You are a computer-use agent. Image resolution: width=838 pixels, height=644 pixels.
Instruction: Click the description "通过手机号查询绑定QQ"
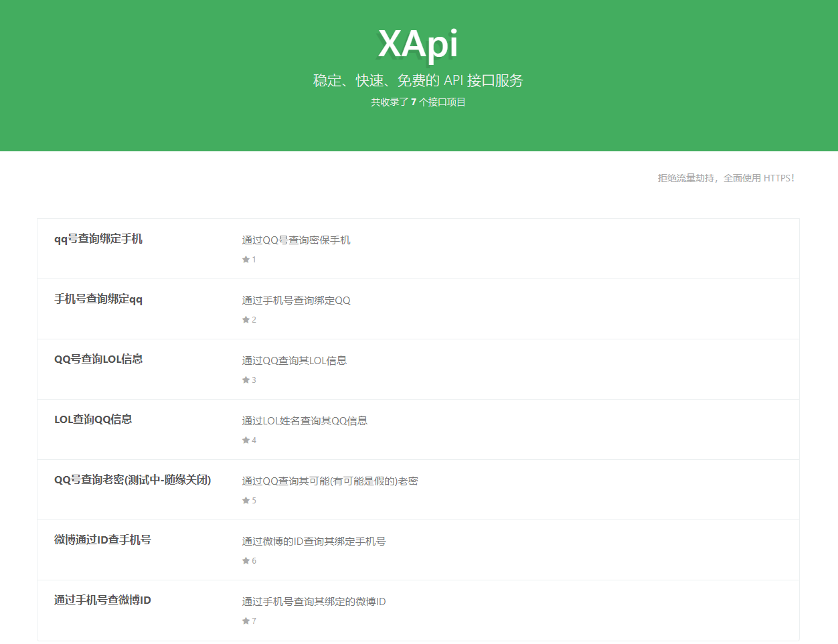click(x=296, y=300)
